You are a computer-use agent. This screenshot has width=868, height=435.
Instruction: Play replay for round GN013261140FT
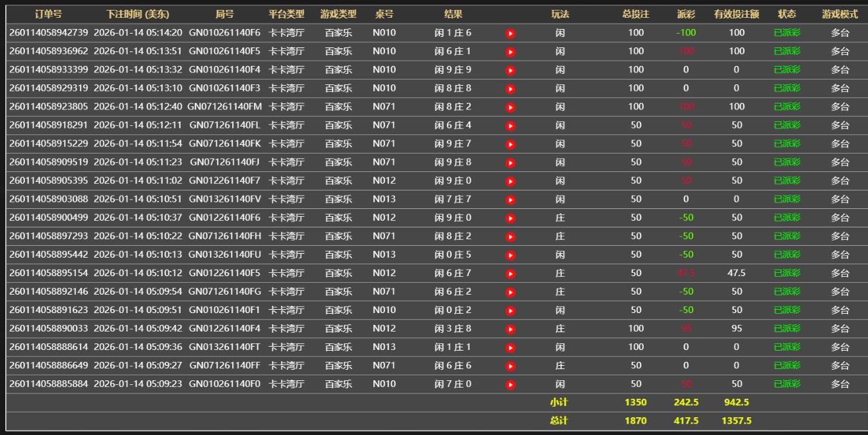pos(510,347)
